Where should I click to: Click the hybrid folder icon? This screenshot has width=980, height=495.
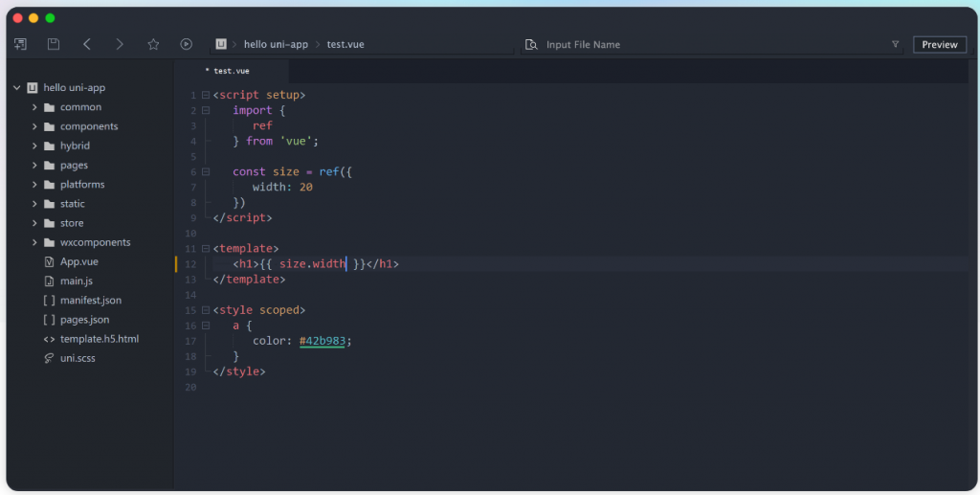coord(50,146)
